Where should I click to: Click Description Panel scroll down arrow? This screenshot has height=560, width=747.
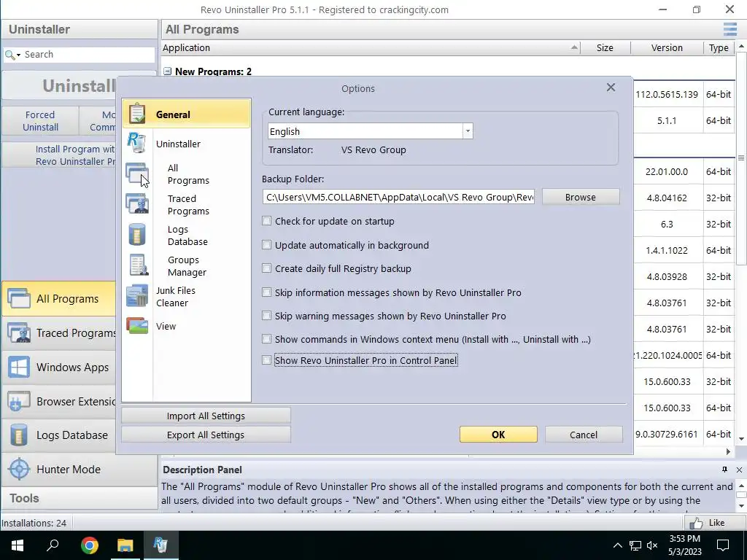pyautogui.click(x=741, y=506)
